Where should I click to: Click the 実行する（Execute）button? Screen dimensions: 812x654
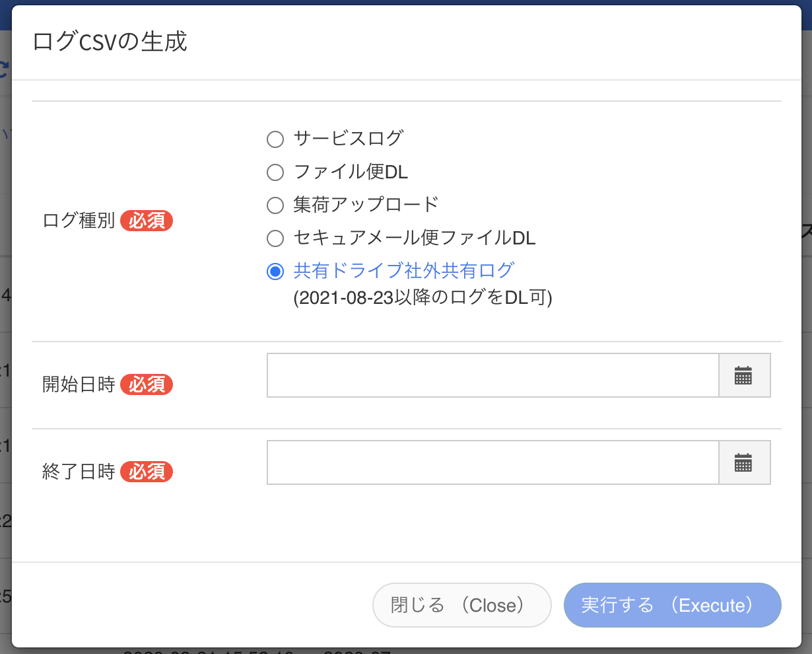point(672,605)
